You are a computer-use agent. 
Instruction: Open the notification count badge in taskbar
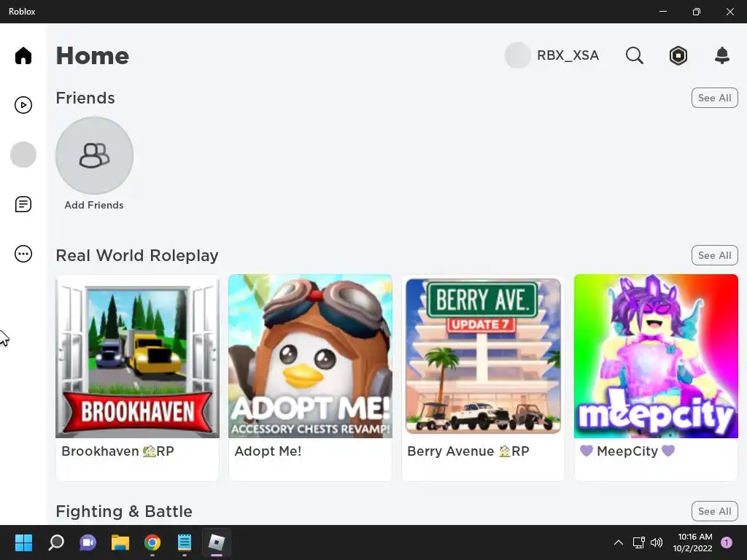727,542
